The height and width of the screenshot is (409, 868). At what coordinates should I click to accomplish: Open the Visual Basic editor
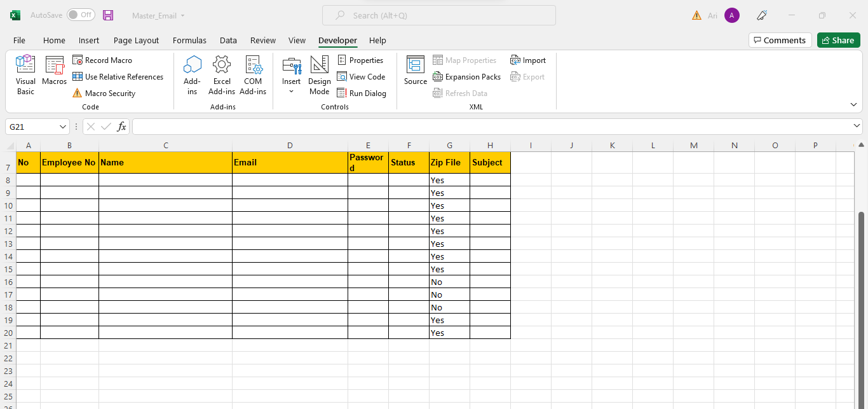[x=25, y=75]
